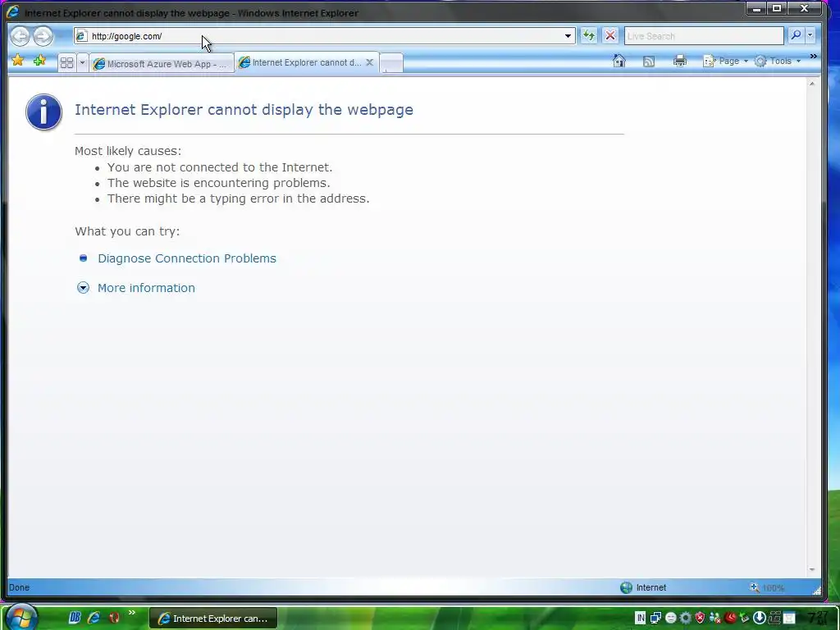840x630 pixels.
Task: Click the Diagnose Connection Problems link
Action: pyautogui.click(x=187, y=258)
